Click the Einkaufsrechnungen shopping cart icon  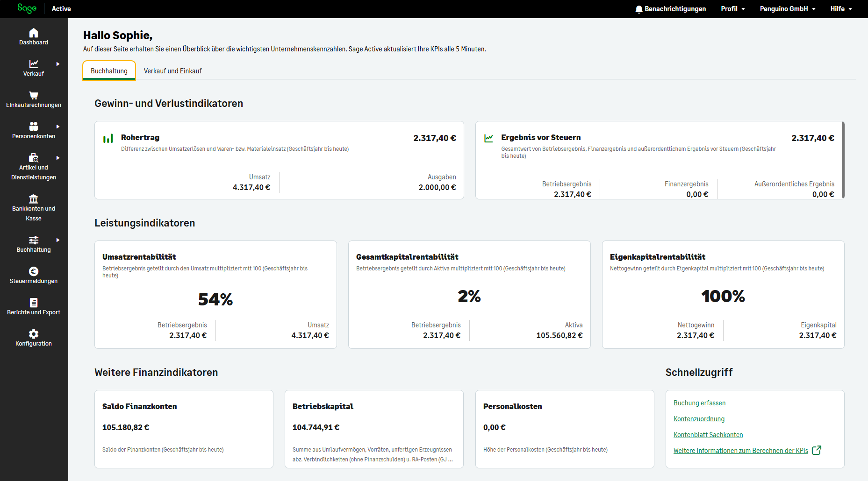tap(34, 96)
